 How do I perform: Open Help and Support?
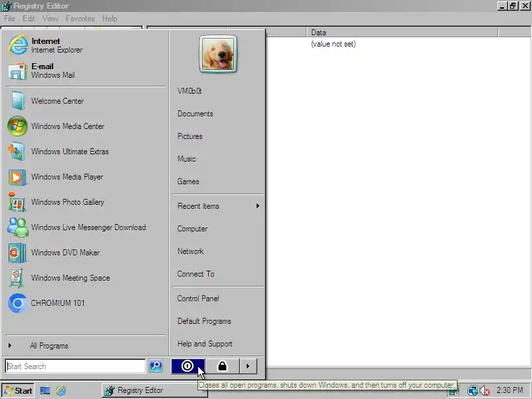coord(205,344)
